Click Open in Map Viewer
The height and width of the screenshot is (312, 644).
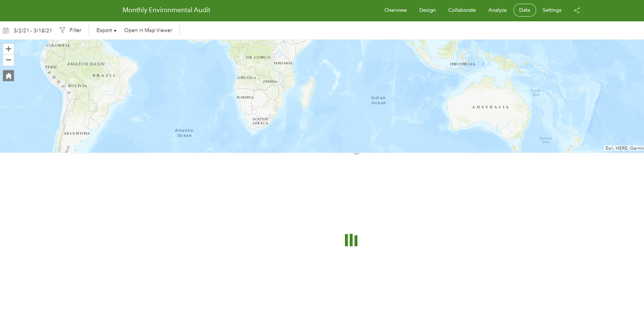pyautogui.click(x=148, y=30)
